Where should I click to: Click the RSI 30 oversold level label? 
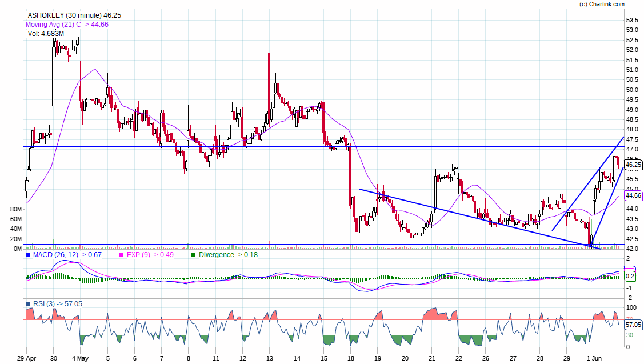[629, 335]
